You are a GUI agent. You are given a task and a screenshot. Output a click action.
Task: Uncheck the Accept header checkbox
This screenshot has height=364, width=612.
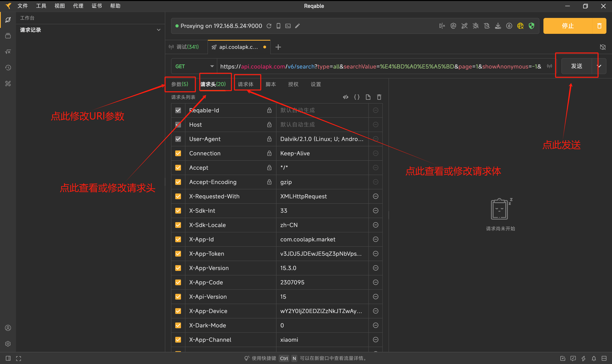[x=178, y=167]
